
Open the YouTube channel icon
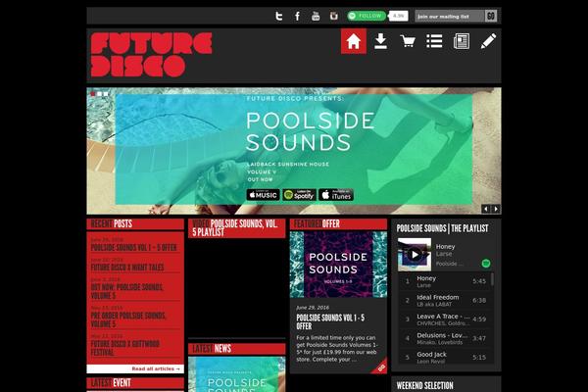pos(316,16)
